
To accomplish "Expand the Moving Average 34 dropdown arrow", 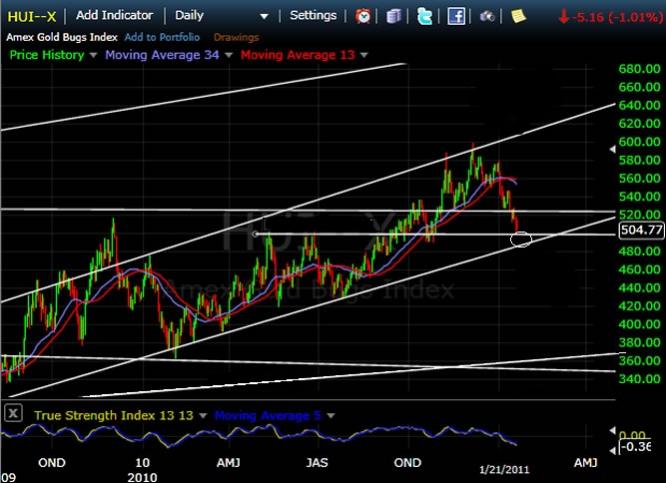I will 229,56.
